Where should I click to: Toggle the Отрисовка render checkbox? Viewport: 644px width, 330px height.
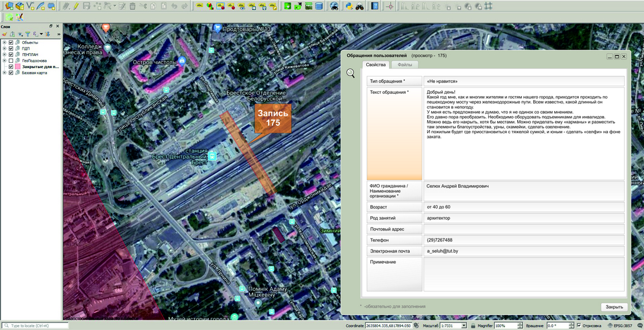579,325
